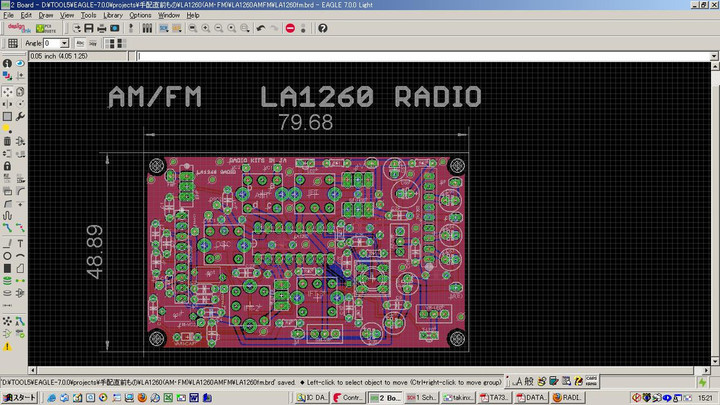Click the Zoom In magnifier icon
The image size is (720, 405).
point(205,28)
